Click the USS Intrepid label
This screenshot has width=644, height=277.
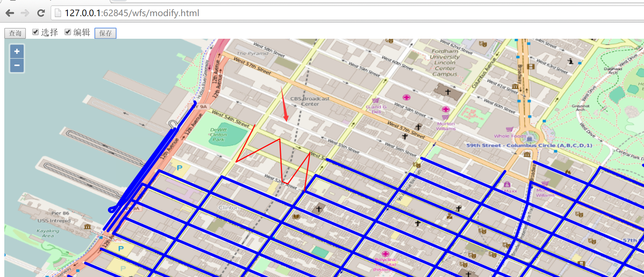(x=54, y=221)
